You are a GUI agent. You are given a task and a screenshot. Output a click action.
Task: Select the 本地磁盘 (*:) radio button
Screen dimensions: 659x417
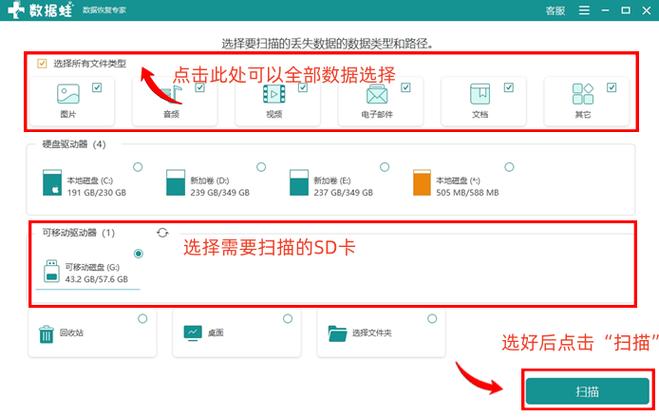click(x=509, y=167)
